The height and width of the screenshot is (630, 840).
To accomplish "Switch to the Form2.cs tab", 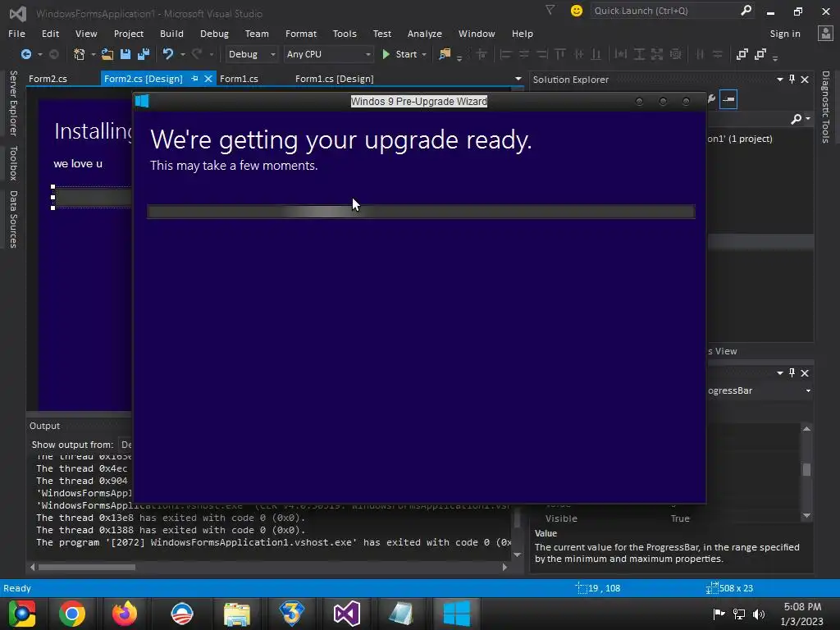I will coord(48,79).
